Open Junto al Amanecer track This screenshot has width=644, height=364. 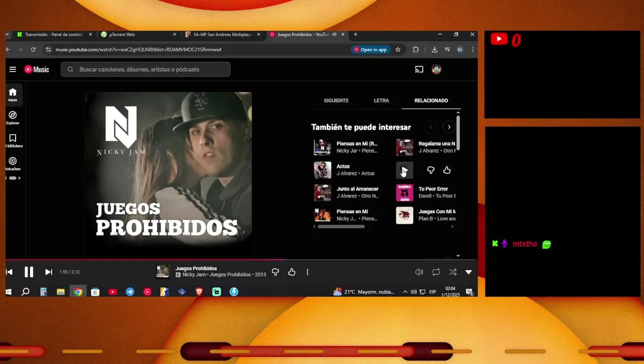coord(357,189)
